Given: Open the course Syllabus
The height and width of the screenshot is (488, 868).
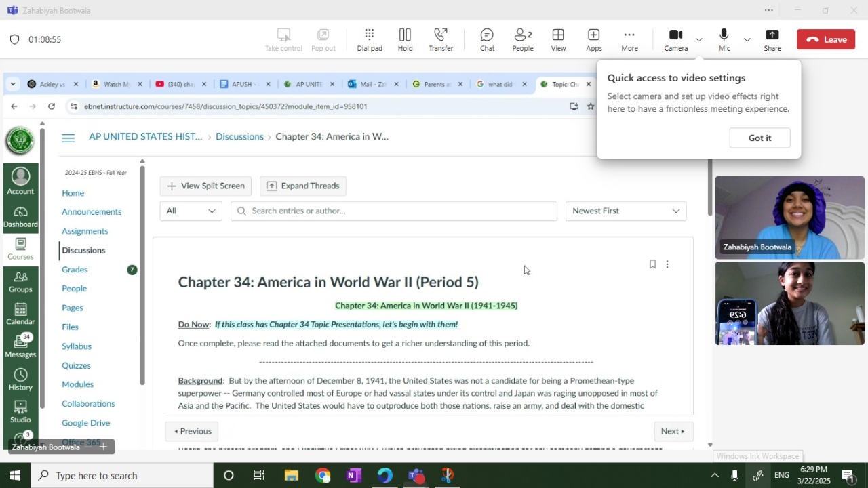Looking at the screenshot, I should pos(77,346).
